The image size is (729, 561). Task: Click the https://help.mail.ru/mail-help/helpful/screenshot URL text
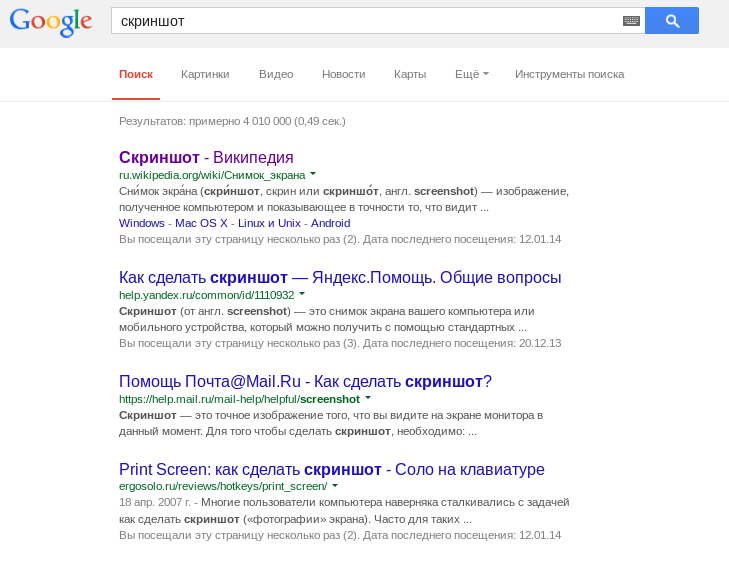239,399
